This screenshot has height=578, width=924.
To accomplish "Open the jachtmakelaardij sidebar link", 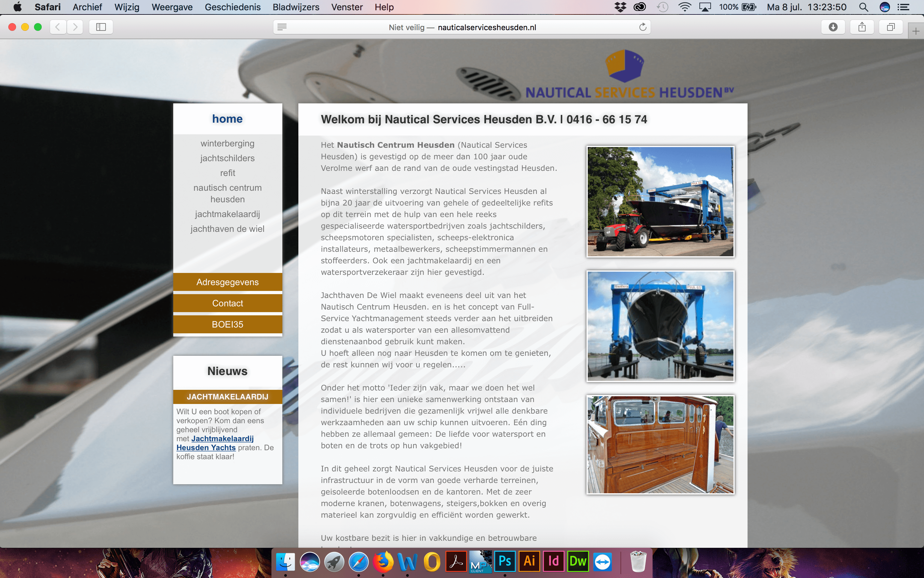I will pos(227,214).
